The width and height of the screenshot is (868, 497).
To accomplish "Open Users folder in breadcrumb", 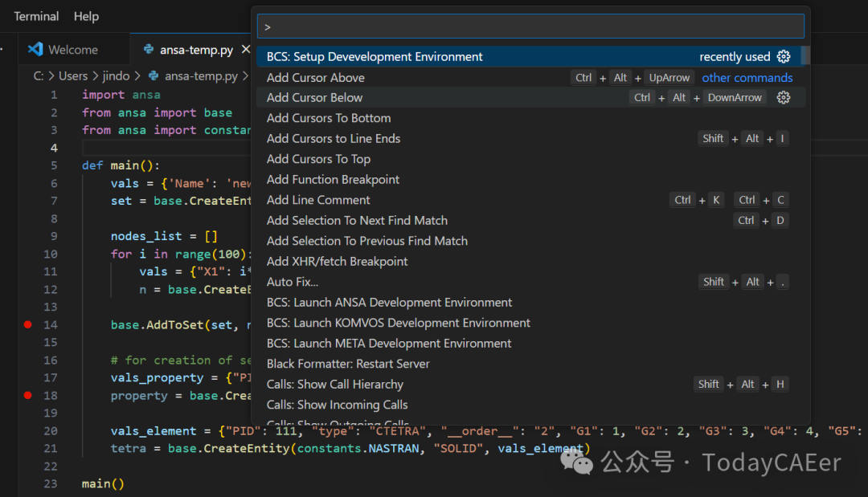I will [x=73, y=75].
